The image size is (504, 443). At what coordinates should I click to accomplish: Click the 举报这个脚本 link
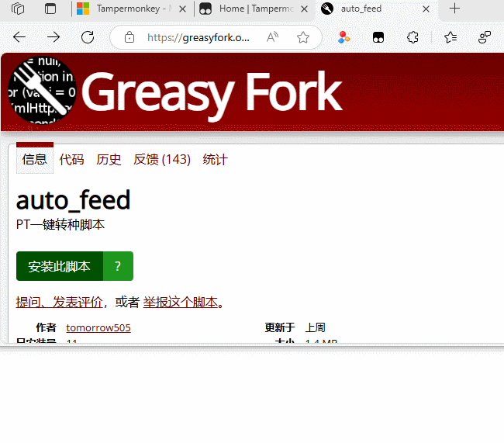pyautogui.click(x=181, y=303)
